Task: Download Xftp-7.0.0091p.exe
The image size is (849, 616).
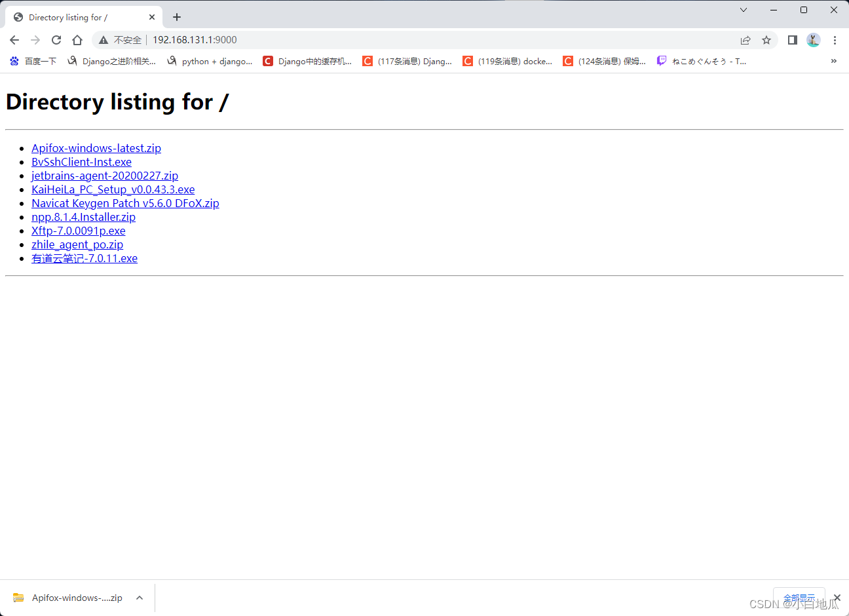Action: tap(79, 231)
